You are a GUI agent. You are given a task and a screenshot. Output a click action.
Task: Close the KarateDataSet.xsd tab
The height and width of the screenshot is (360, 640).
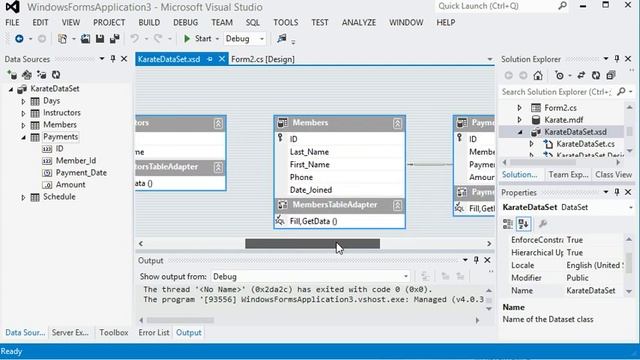222,59
